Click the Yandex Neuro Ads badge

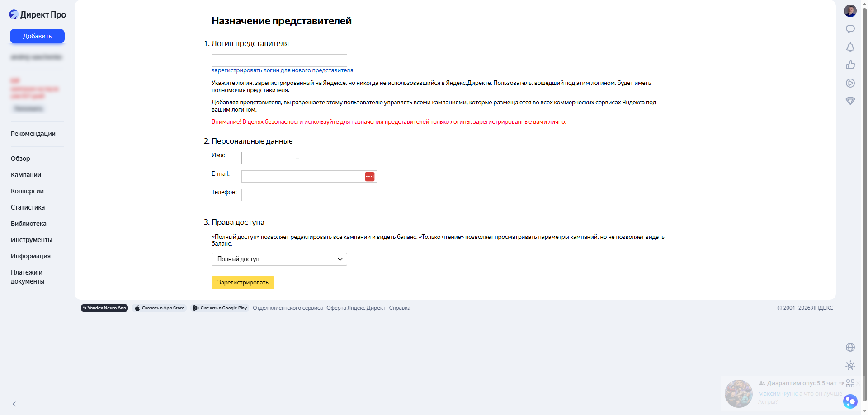tap(104, 308)
